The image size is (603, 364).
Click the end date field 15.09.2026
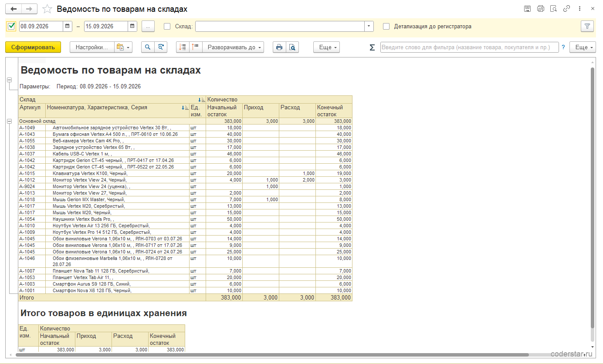106,26
